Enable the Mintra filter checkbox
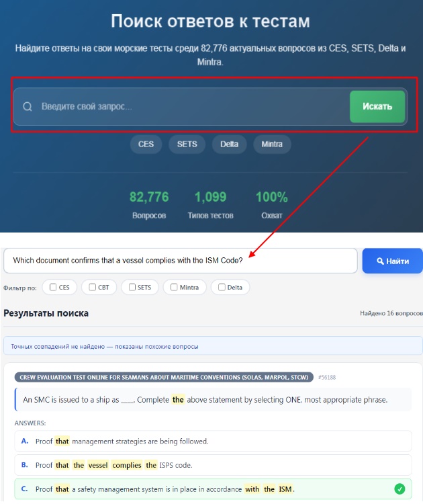The image size is (423, 504). (174, 287)
